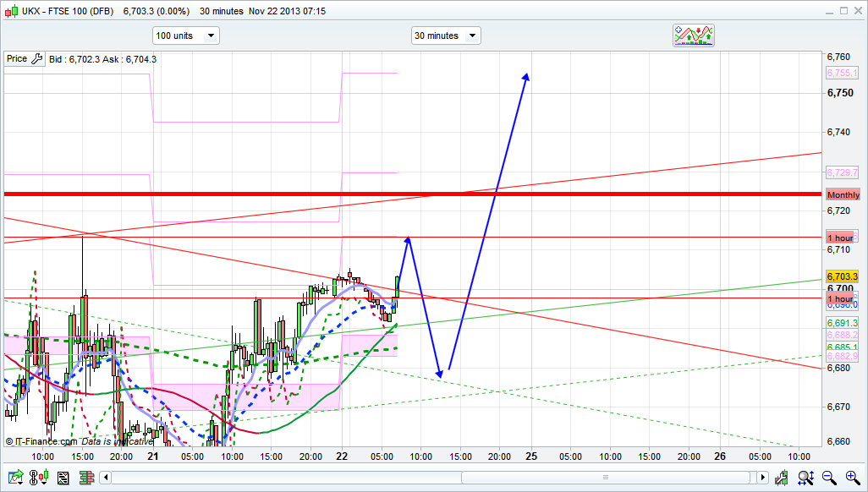This screenshot has width=868, height=492.
Task: Click the Price settings wrench icon
Action: pyautogui.click(x=36, y=59)
